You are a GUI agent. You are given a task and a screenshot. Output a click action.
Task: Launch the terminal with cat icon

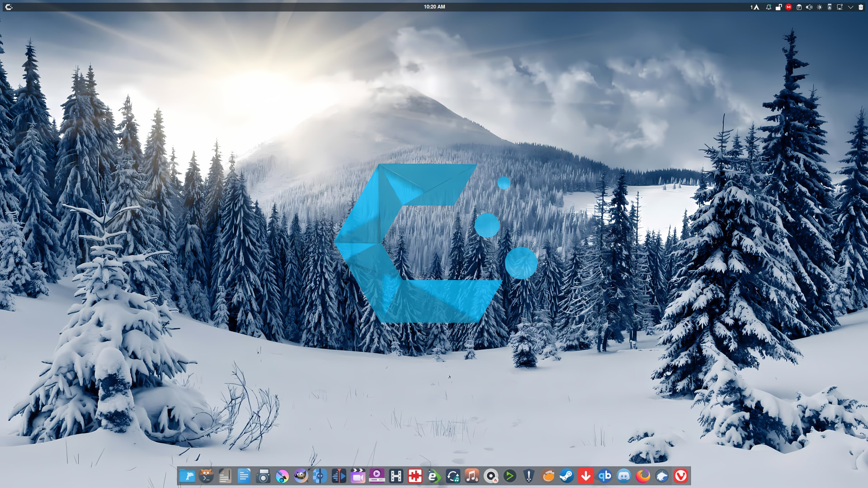coord(206,476)
